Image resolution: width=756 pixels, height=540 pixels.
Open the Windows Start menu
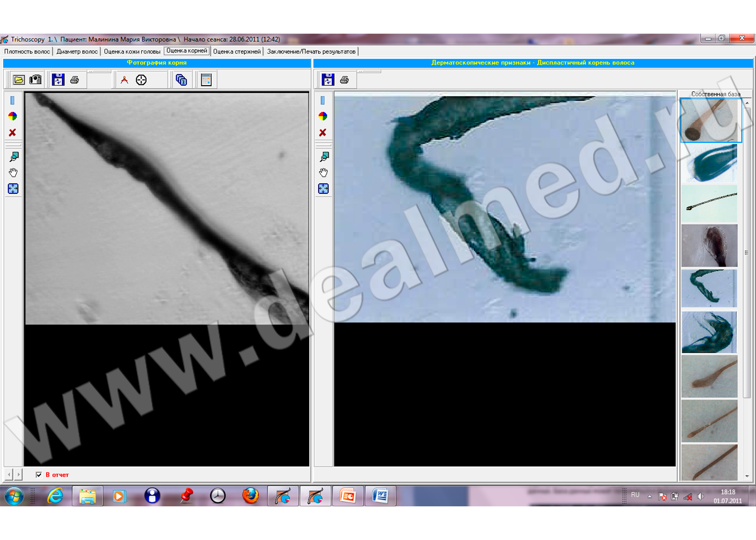[14, 496]
